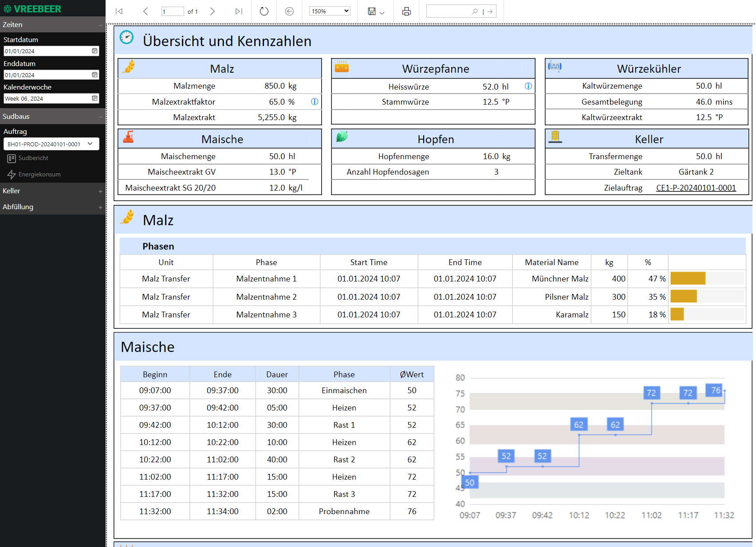
Task: Navigate back to parent report
Action: 289,12
